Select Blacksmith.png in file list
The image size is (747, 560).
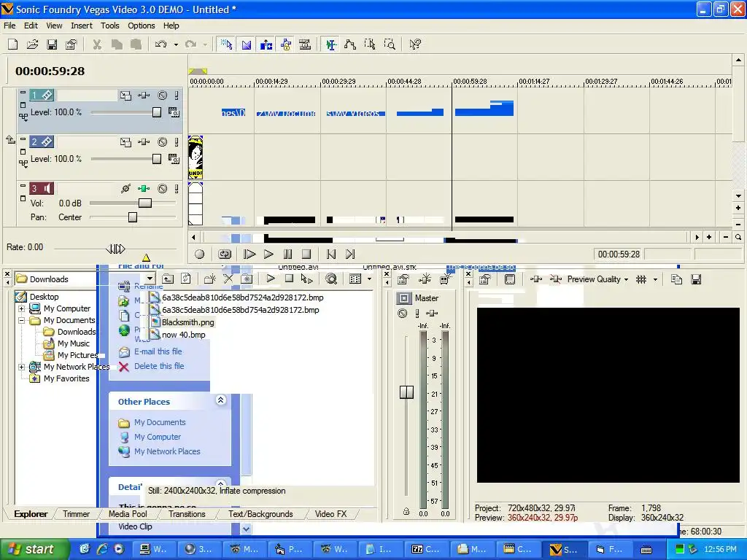187,322
